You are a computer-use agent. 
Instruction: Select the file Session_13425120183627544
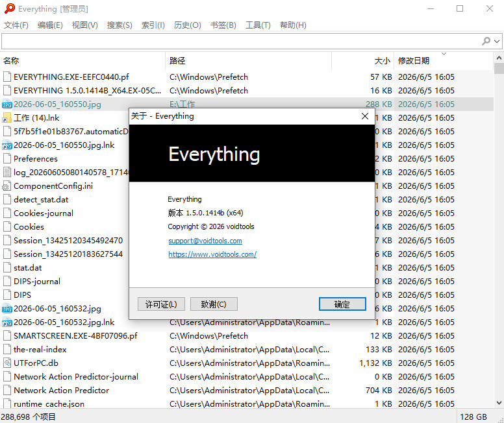pyautogui.click(x=68, y=254)
